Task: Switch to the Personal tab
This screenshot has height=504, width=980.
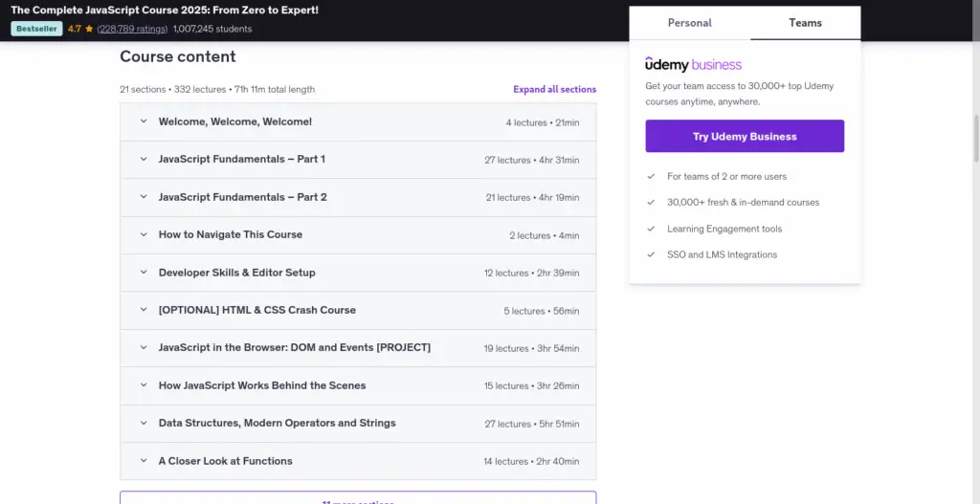Action: point(689,23)
